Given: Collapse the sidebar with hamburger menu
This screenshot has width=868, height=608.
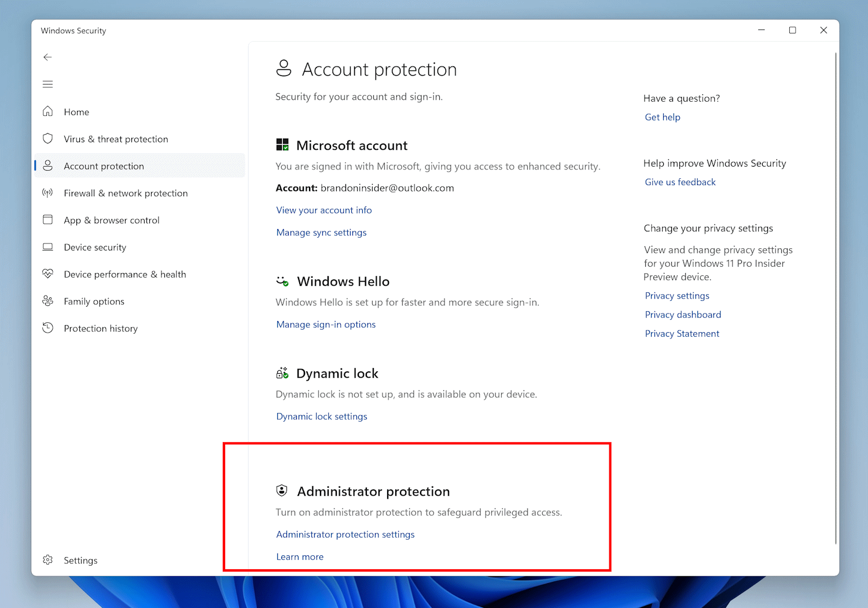Looking at the screenshot, I should pyautogui.click(x=47, y=84).
